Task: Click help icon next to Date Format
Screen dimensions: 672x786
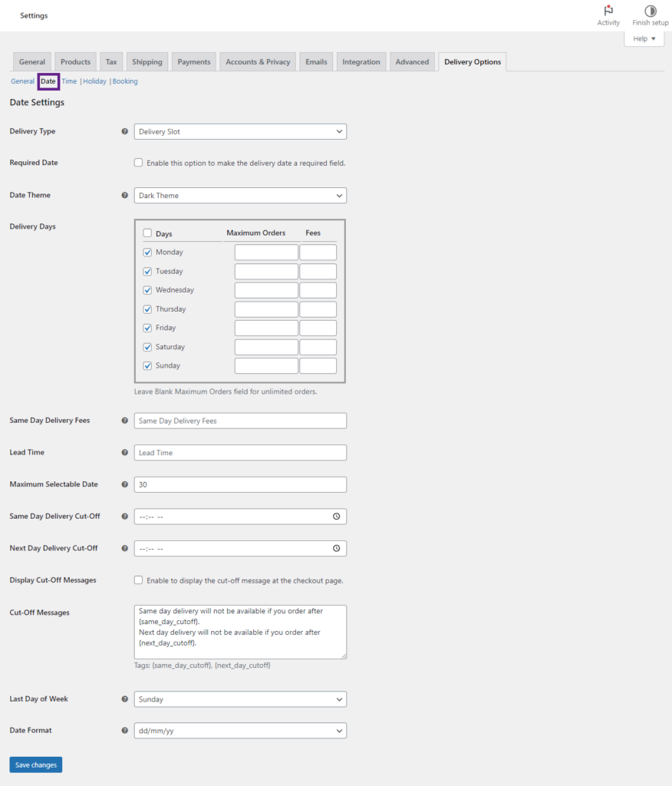Action: 125,731
